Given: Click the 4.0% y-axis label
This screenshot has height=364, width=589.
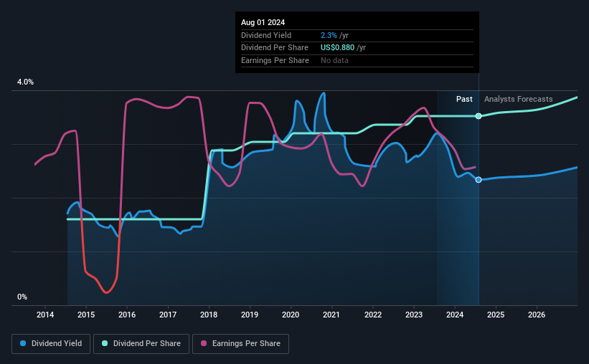Looking at the screenshot, I should click(25, 82).
